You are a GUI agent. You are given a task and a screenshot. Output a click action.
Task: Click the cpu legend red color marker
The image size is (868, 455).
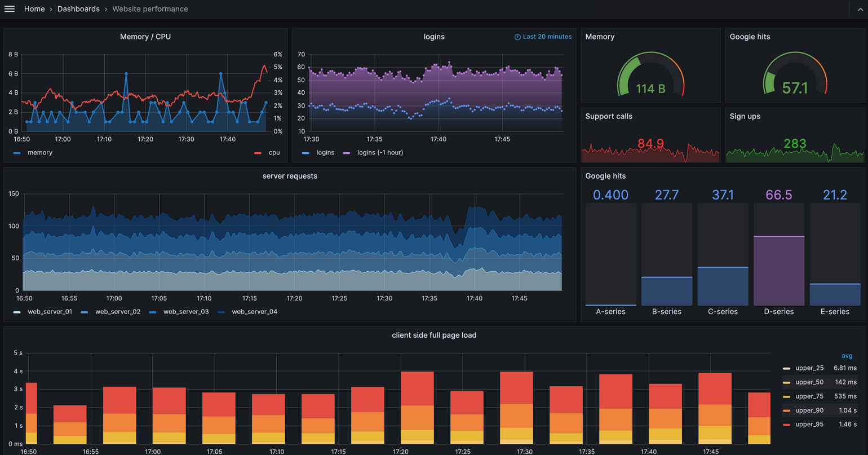coord(258,153)
